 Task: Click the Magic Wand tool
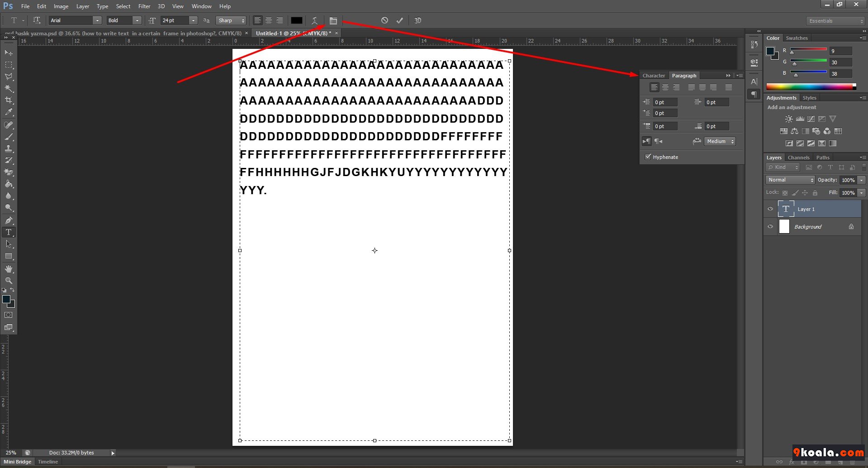click(x=9, y=88)
